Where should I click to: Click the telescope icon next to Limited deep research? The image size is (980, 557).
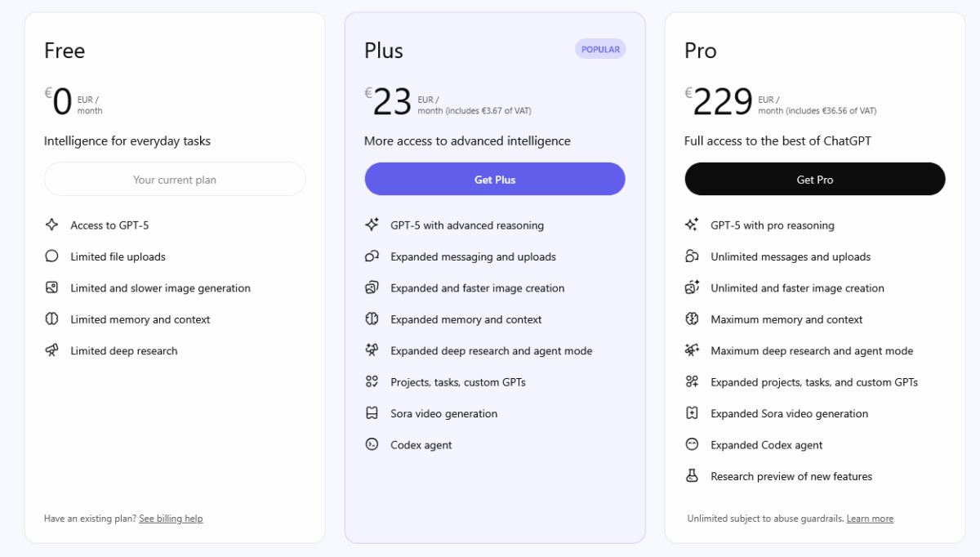(51, 350)
